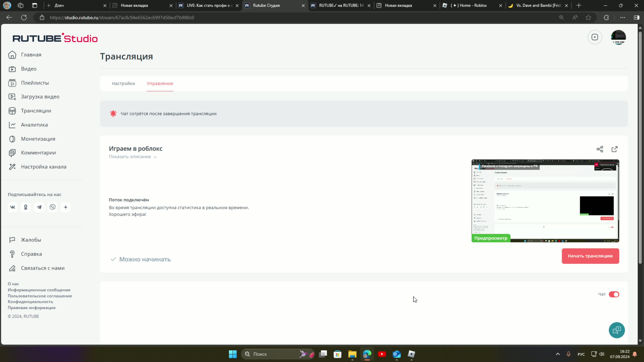Viewport: 644px width, 362px height.
Task: Open Монетизация in the sidebar
Action: pos(38,139)
